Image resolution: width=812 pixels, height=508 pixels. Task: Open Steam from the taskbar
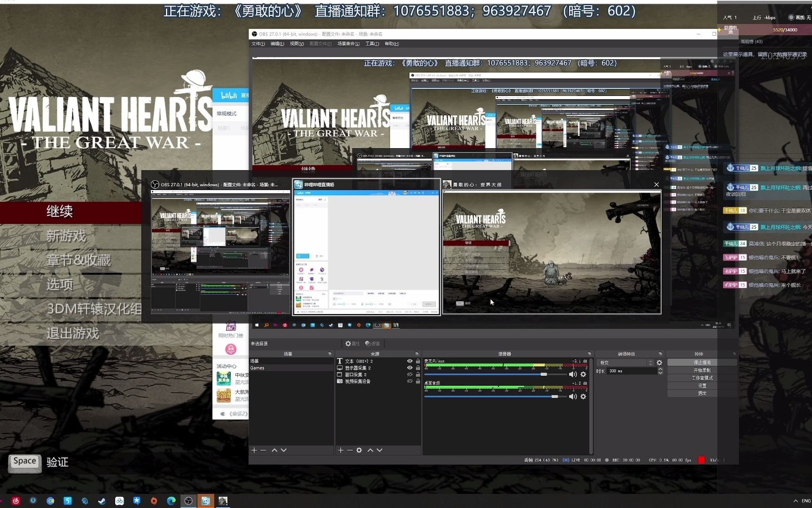click(102, 501)
